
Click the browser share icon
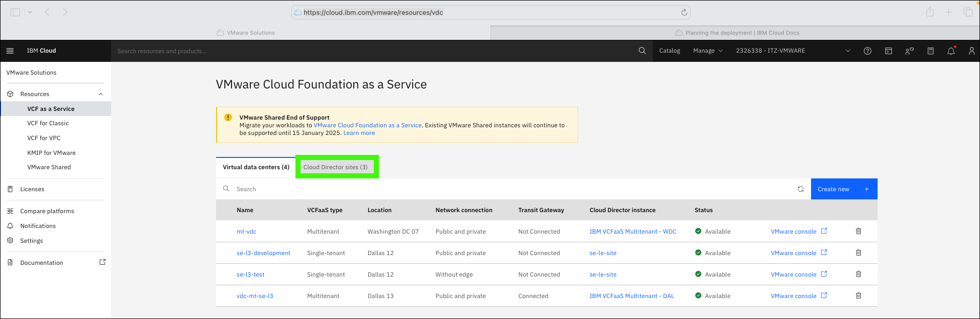pyautogui.click(x=930, y=12)
